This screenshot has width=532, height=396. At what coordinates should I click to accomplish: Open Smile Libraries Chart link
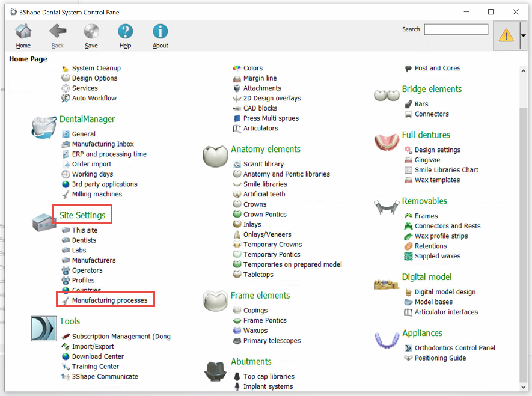(447, 170)
